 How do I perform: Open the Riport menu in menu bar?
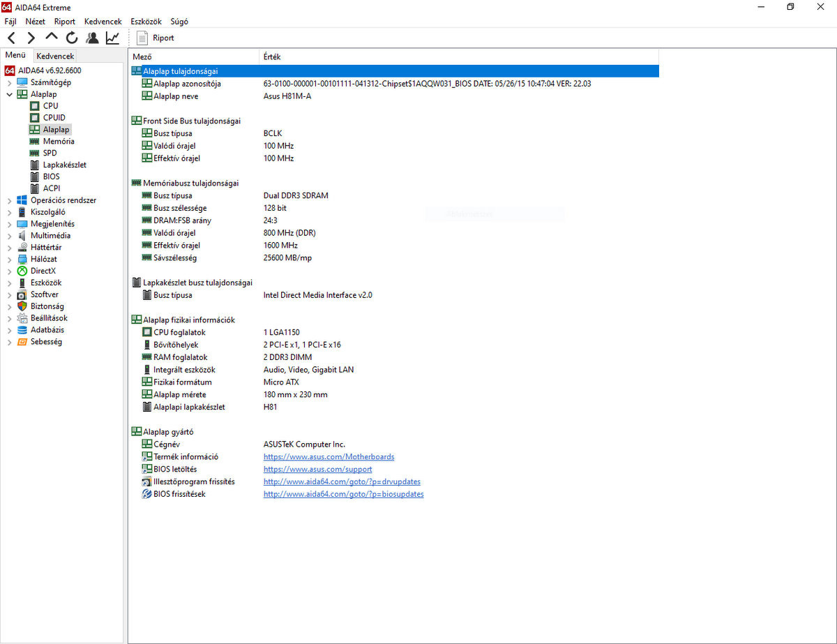click(65, 22)
